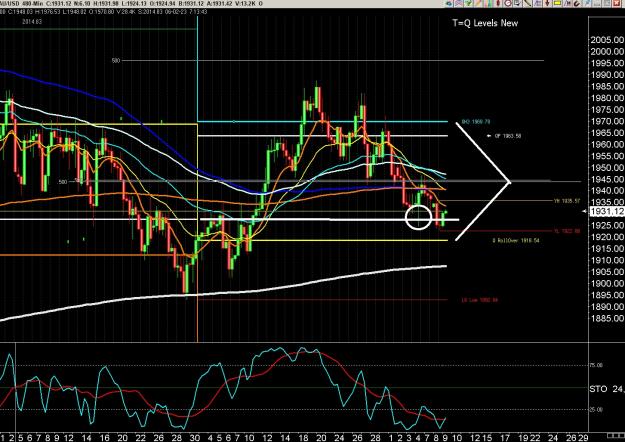Click the green checkmark toolbar icon
The height and width of the screenshot is (442, 625).
click(x=469, y=3)
